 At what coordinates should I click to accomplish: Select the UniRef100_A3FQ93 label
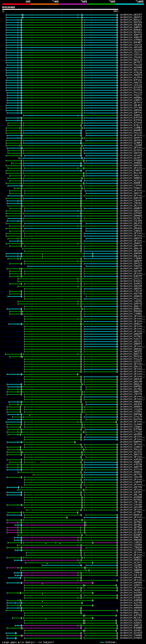pyautogui.click(x=131, y=492)
